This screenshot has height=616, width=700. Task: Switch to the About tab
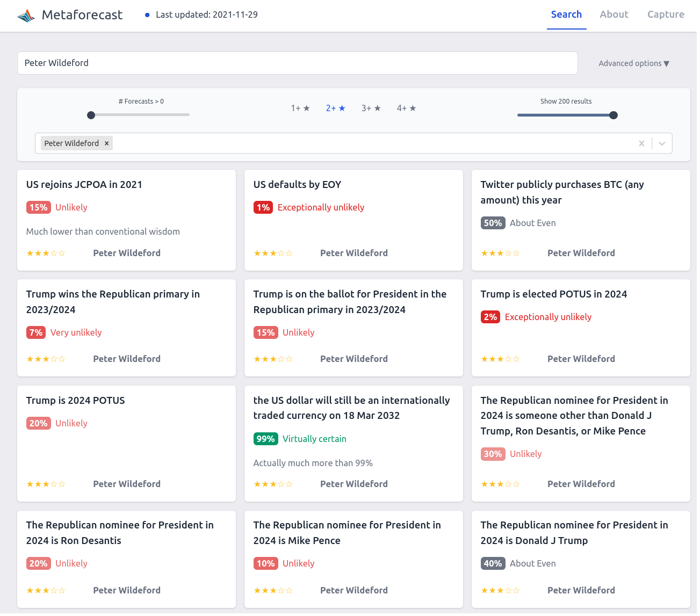pyautogui.click(x=614, y=15)
